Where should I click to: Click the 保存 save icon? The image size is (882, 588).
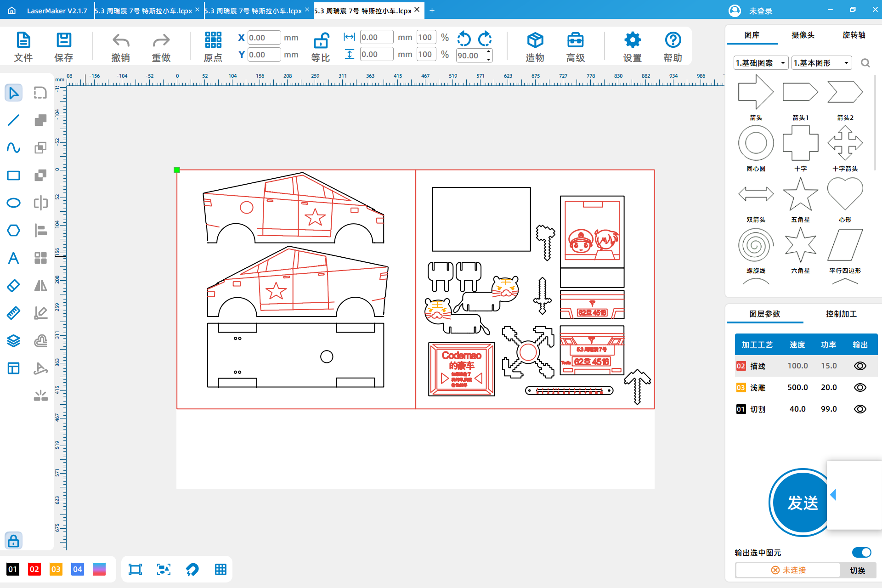coord(64,46)
